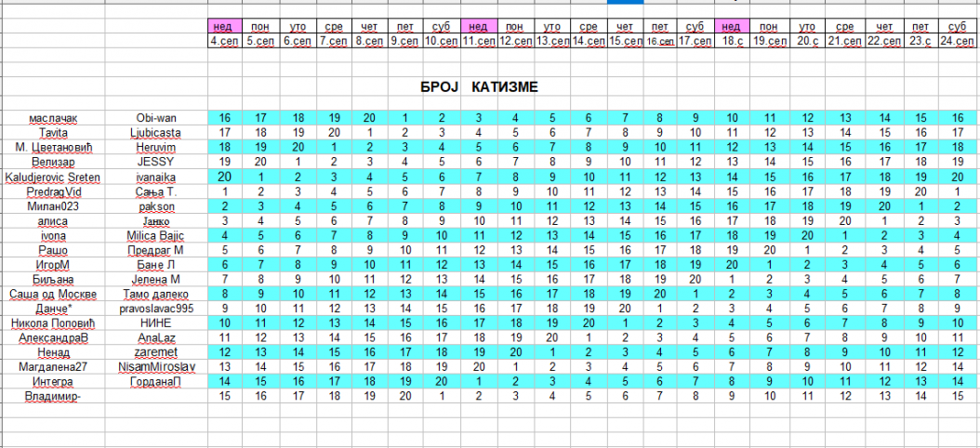Select value 15 in Владимир- row under 24.сеп
This screenshot has height=448, width=980.
(x=958, y=396)
